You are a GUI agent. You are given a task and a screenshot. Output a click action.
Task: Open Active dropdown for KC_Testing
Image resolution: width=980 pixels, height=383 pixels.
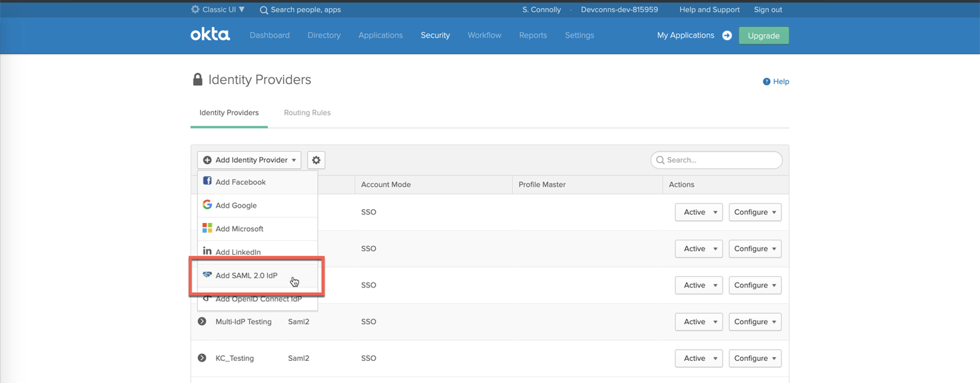(699, 359)
